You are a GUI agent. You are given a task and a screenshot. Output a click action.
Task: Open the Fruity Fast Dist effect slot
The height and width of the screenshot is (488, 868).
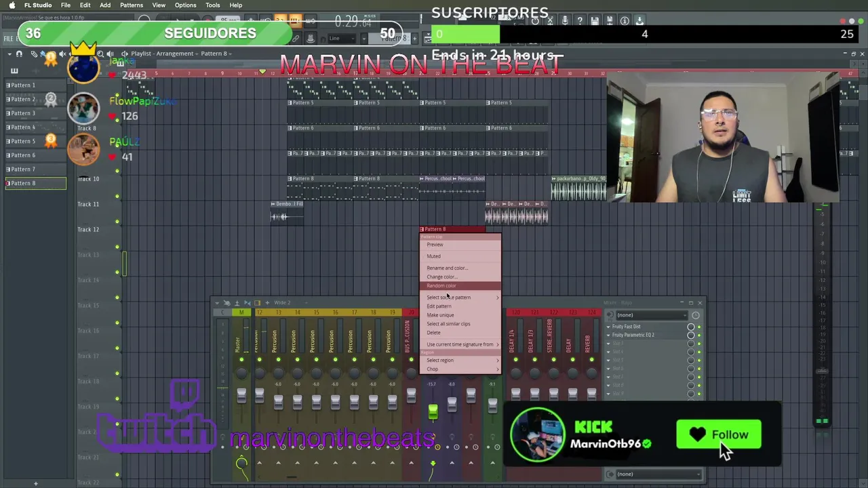pos(648,327)
